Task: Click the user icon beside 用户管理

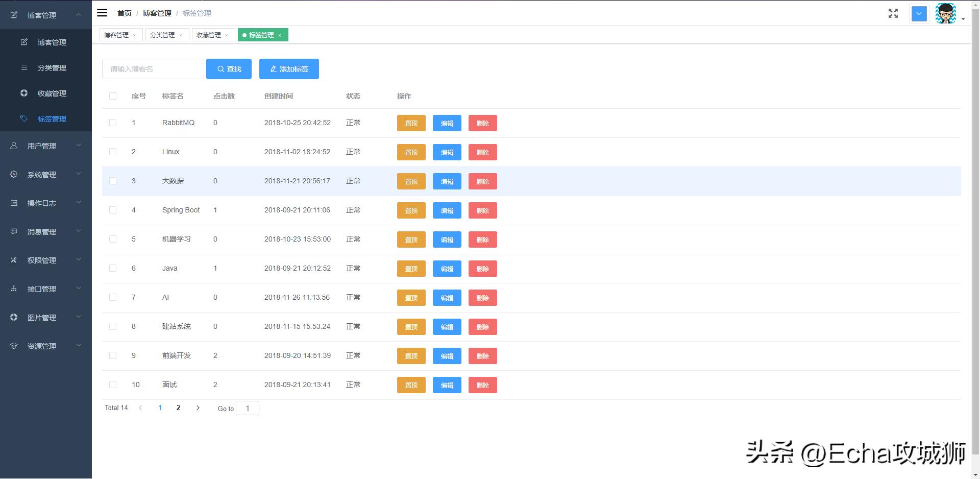Action: click(14, 146)
